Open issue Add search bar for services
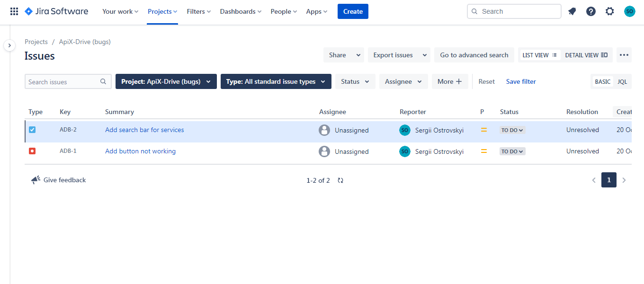The width and height of the screenshot is (644, 284). 144,130
